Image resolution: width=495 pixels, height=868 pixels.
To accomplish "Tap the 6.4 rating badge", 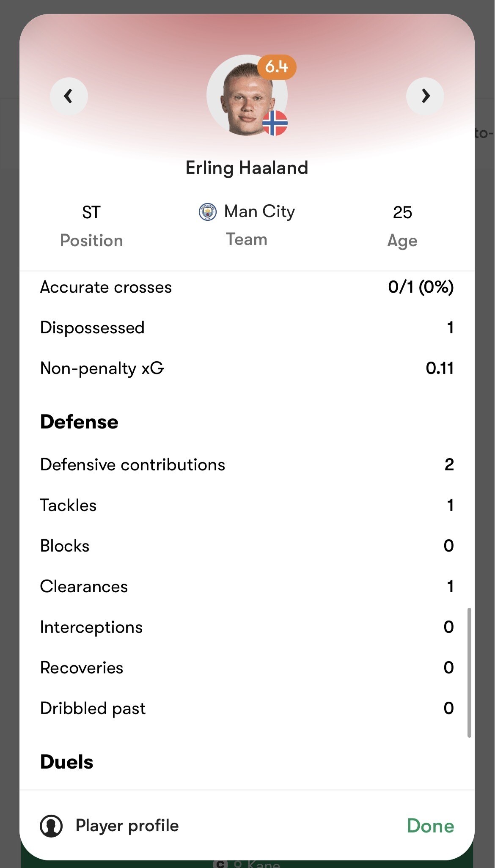I will 277,67.
